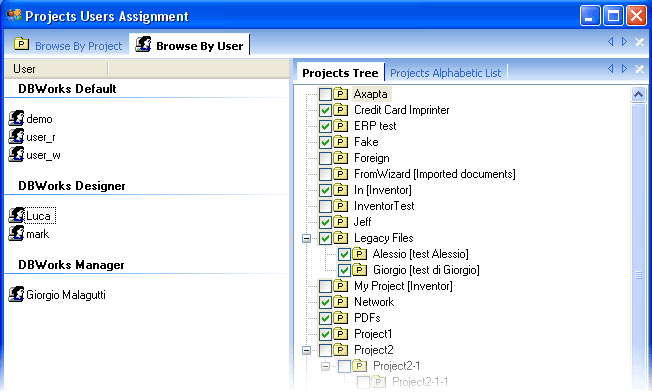Image resolution: width=652 pixels, height=392 pixels.
Task: Collapse the Project2-1 tree node
Action: (x=326, y=367)
